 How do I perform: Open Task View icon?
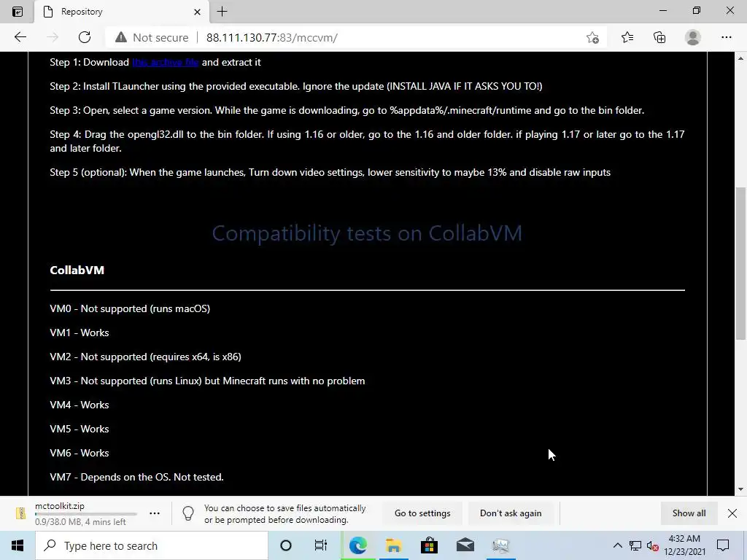(x=321, y=545)
